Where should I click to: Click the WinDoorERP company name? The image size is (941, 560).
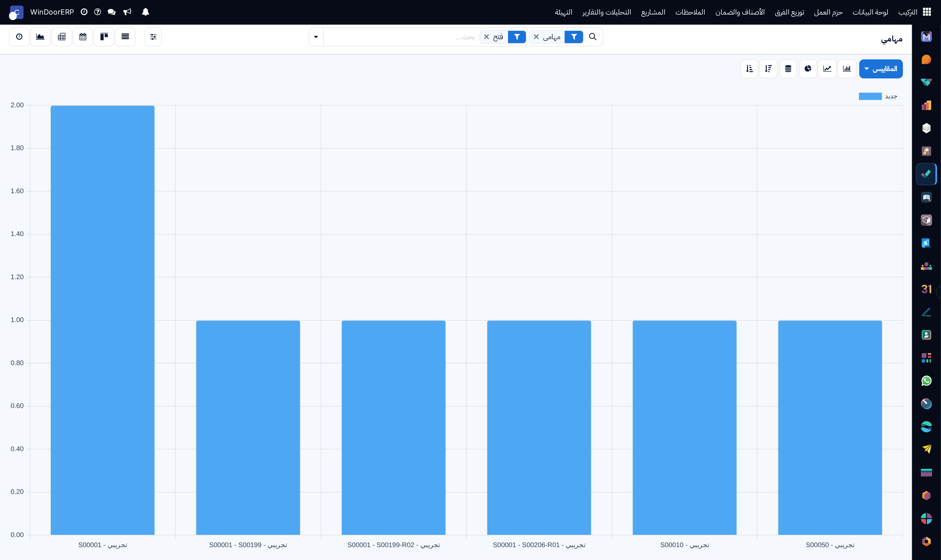point(52,12)
